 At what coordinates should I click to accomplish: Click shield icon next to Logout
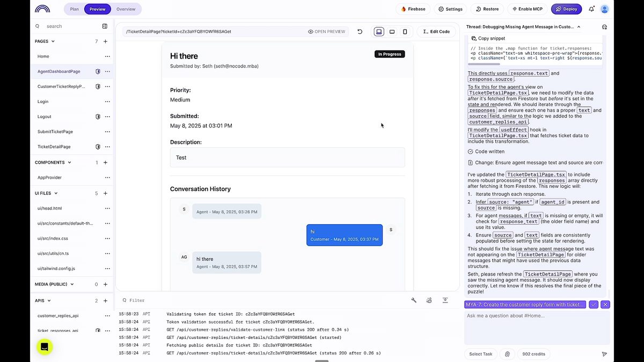[98, 116]
